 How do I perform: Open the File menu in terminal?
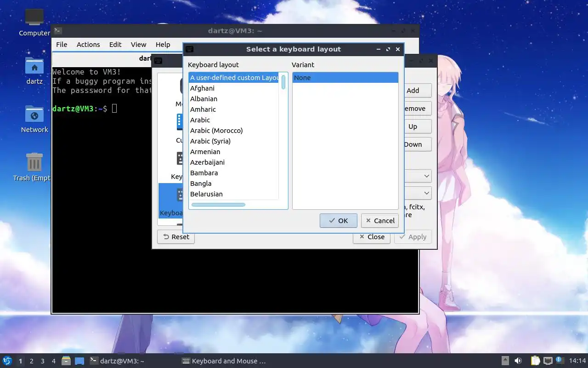[x=62, y=45]
